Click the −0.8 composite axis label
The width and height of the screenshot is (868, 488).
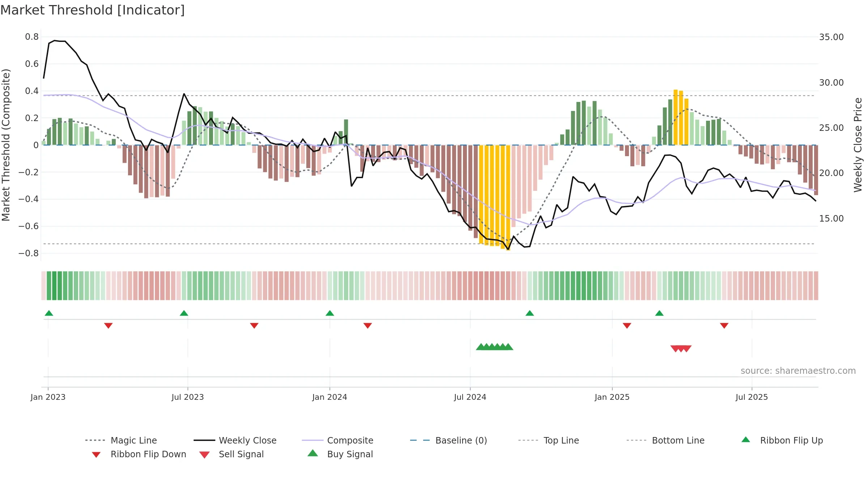(x=28, y=253)
